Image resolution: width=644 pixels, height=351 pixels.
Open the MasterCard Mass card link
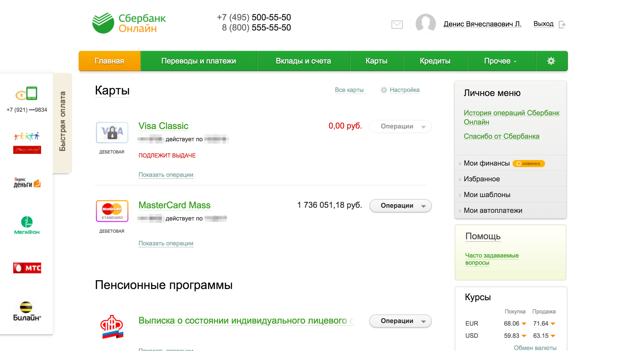point(175,205)
